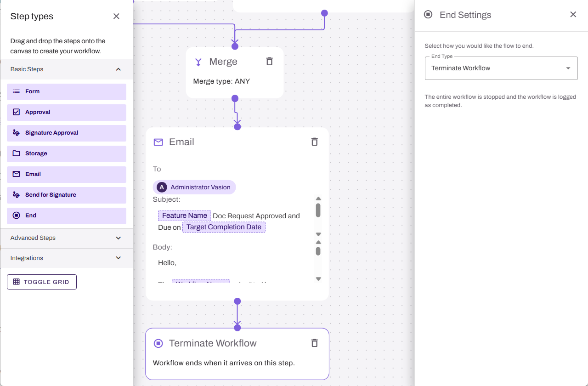Click the Target Completion Date variable tag

tap(224, 227)
